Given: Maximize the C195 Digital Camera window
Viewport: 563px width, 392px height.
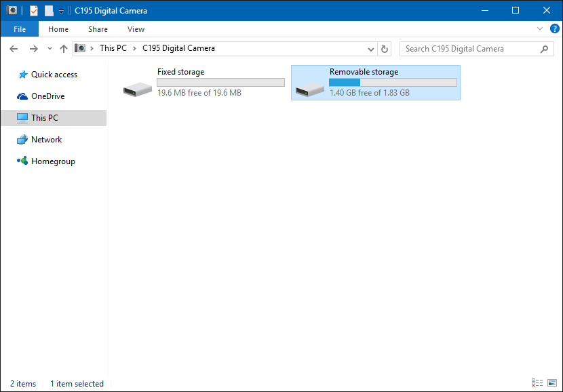Looking at the screenshot, I should (516, 10).
